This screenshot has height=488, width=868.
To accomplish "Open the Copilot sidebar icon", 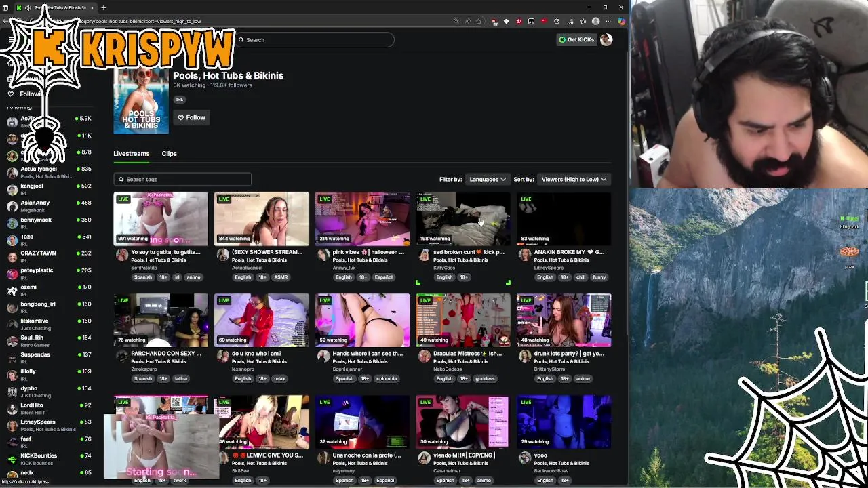I will pyautogui.click(x=621, y=21).
